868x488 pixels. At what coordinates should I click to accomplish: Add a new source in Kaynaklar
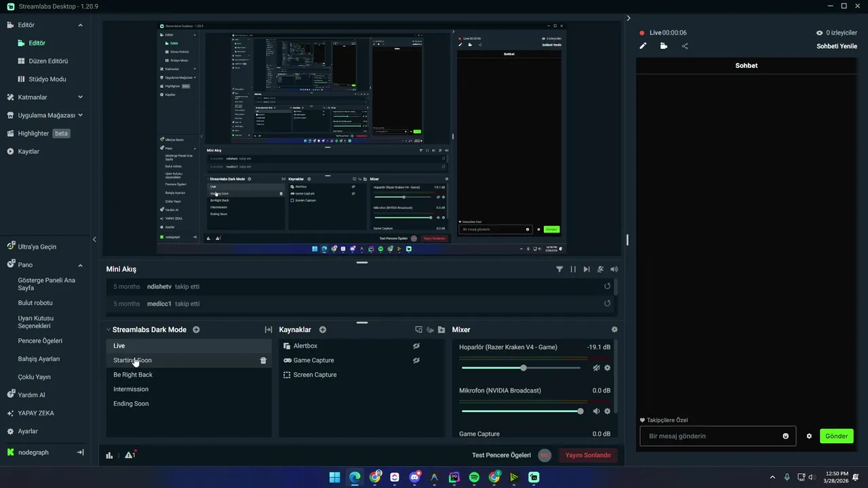coord(323,329)
